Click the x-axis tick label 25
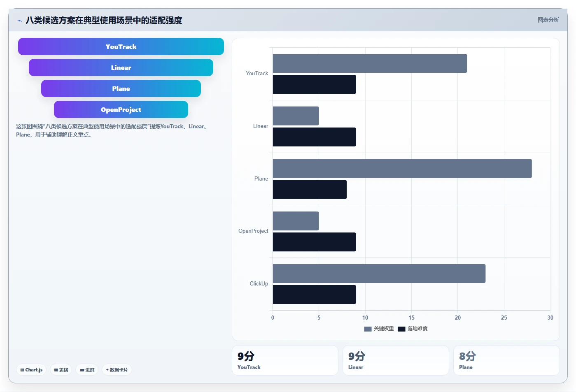This screenshot has height=392, width=576. click(x=504, y=318)
